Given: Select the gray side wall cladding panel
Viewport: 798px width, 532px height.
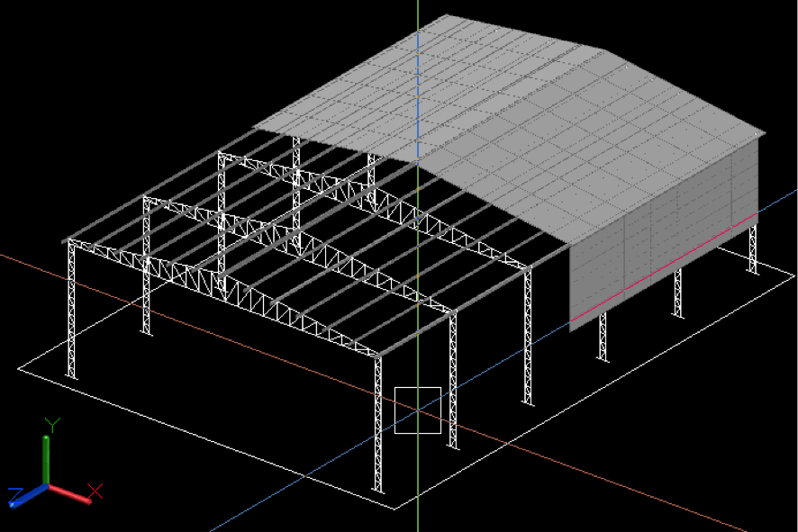Looking at the screenshot, I should click(x=664, y=237).
